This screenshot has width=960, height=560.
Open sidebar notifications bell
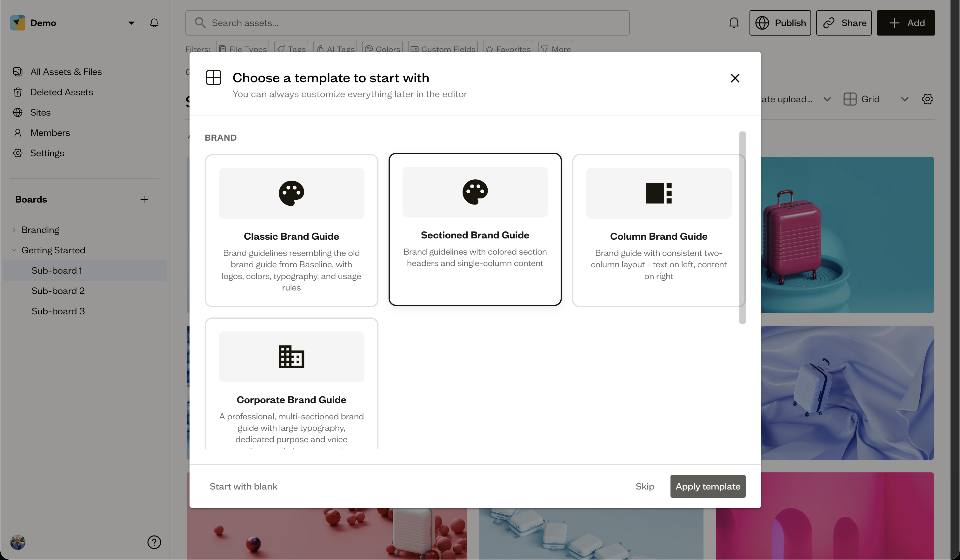coord(154,23)
